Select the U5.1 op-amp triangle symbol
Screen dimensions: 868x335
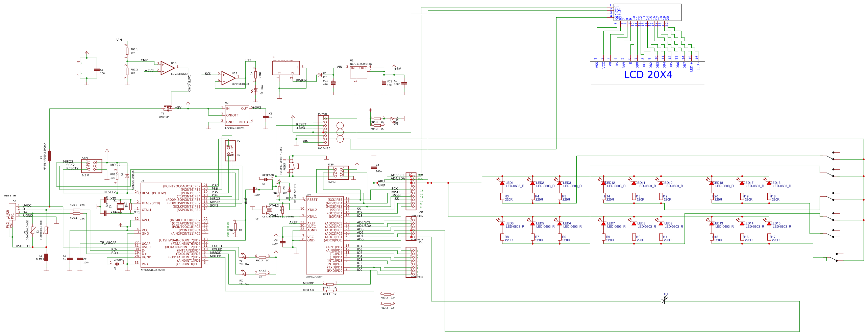[167, 68]
